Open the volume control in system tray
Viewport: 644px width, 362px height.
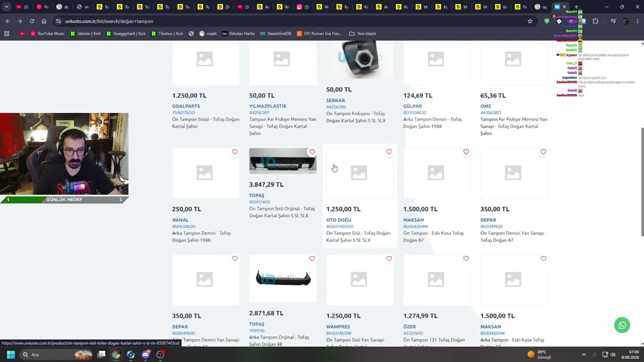coord(613,354)
